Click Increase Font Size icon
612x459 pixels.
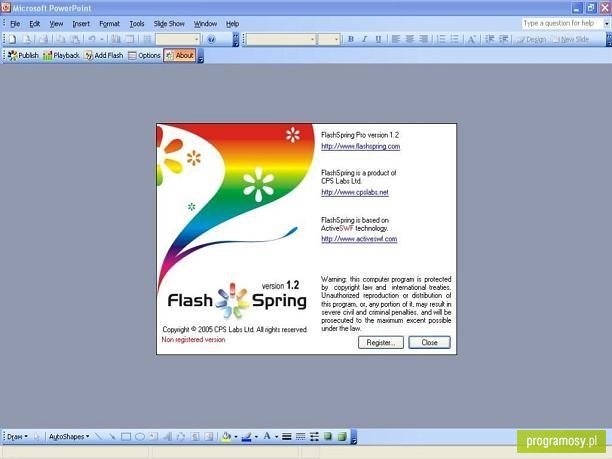pos(471,39)
